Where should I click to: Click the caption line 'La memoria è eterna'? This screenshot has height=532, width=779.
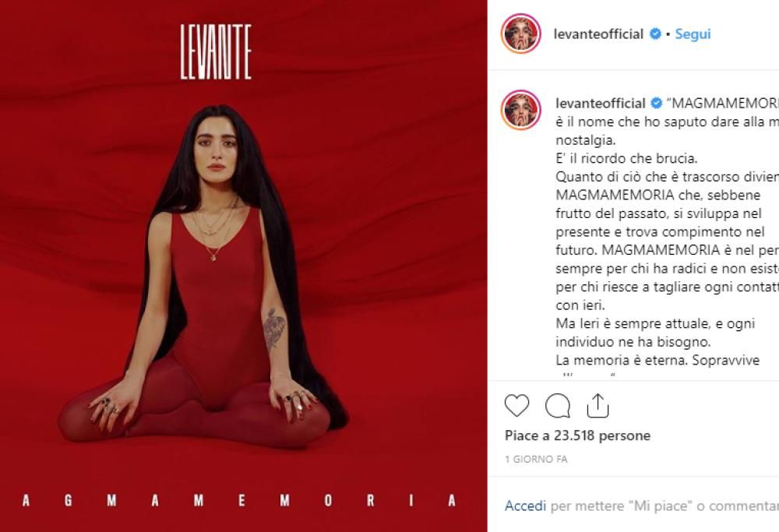pyautogui.click(x=657, y=360)
